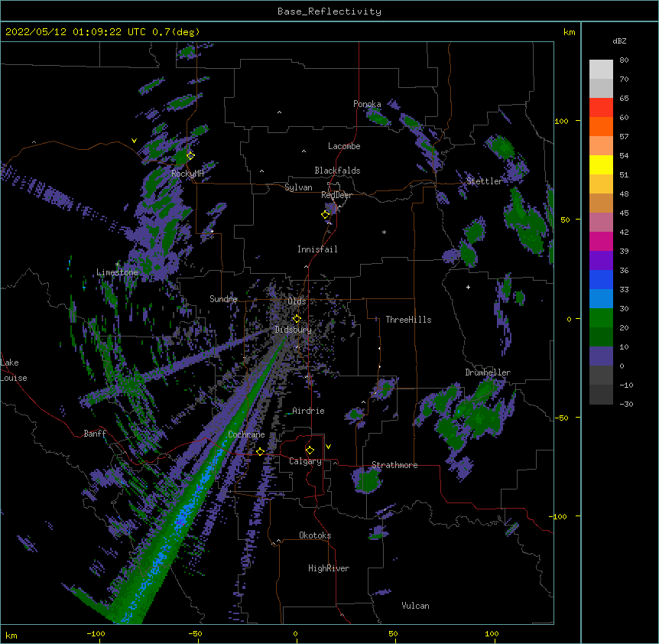
Task: Click the Sylvan label
Action: pyautogui.click(x=298, y=187)
